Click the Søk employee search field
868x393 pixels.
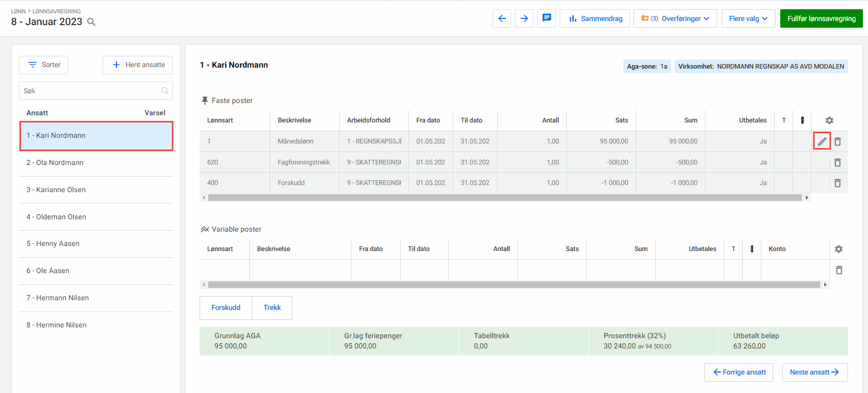(x=91, y=91)
